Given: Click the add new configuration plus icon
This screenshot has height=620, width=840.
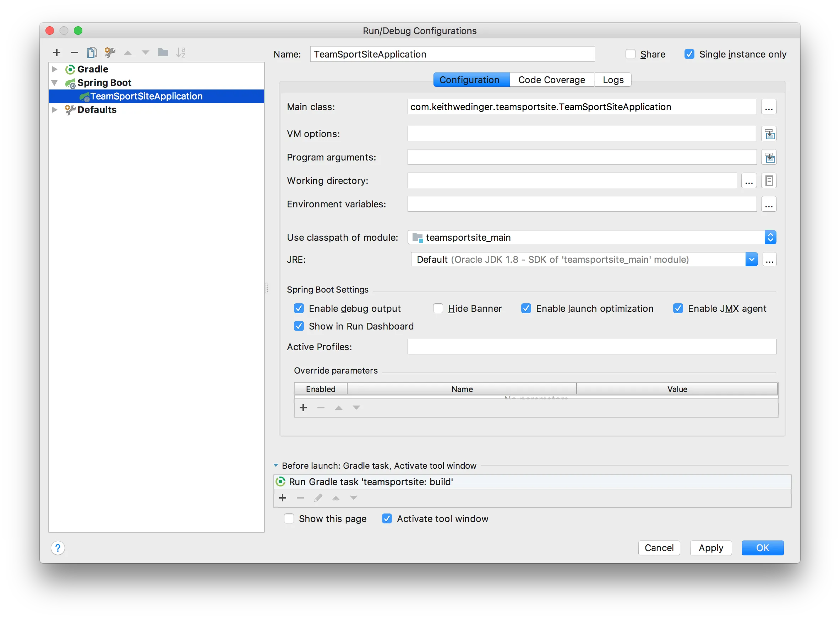Looking at the screenshot, I should [57, 53].
